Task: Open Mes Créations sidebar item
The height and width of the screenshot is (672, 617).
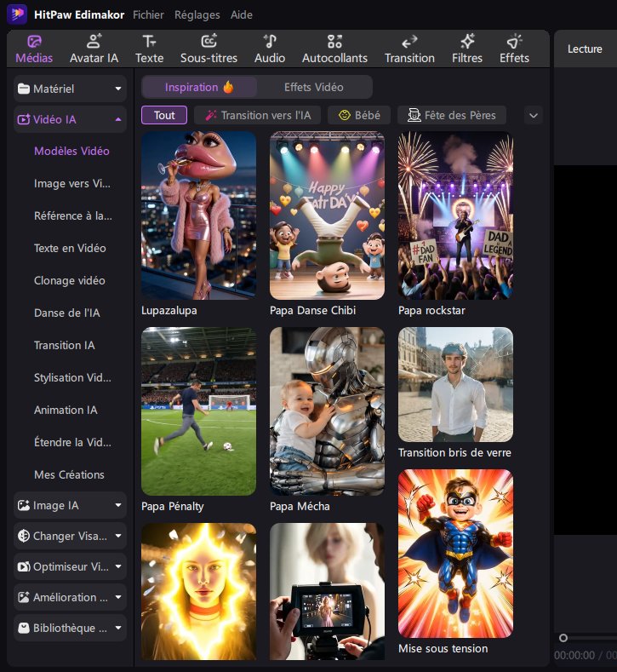Action: 69,474
